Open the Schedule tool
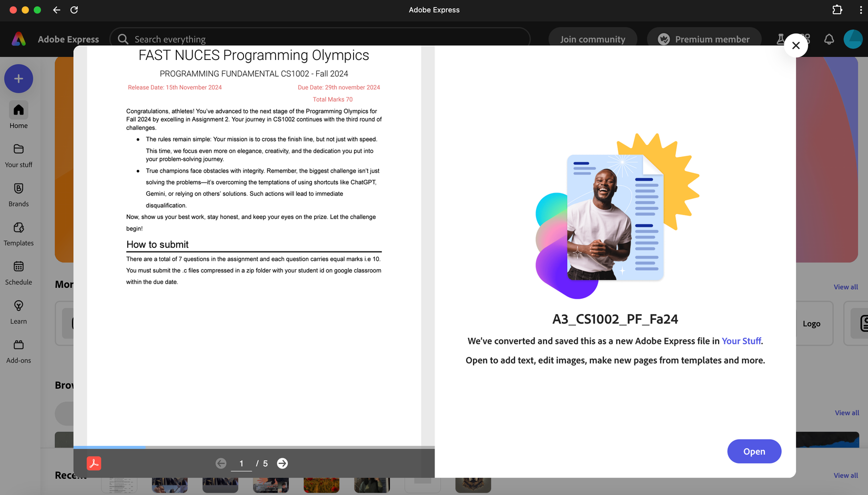 18,272
